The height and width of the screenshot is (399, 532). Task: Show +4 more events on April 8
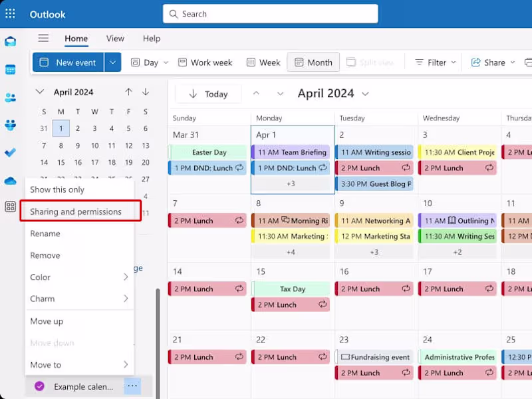click(x=291, y=252)
